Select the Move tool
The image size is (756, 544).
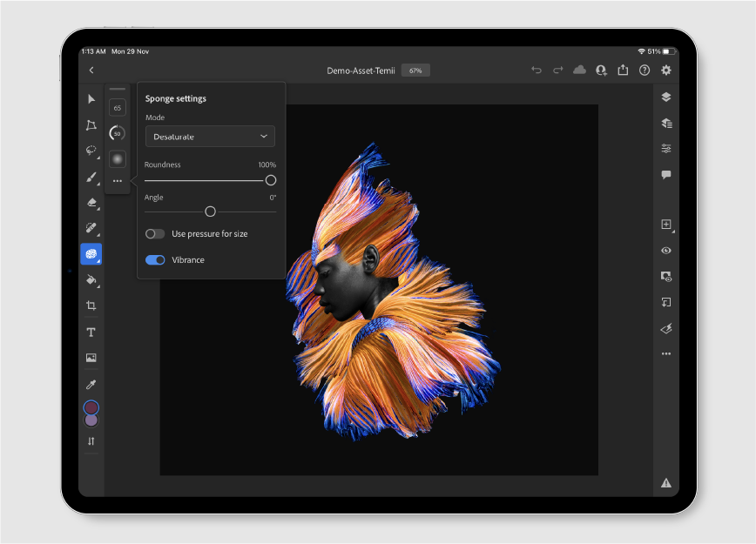tap(91, 99)
